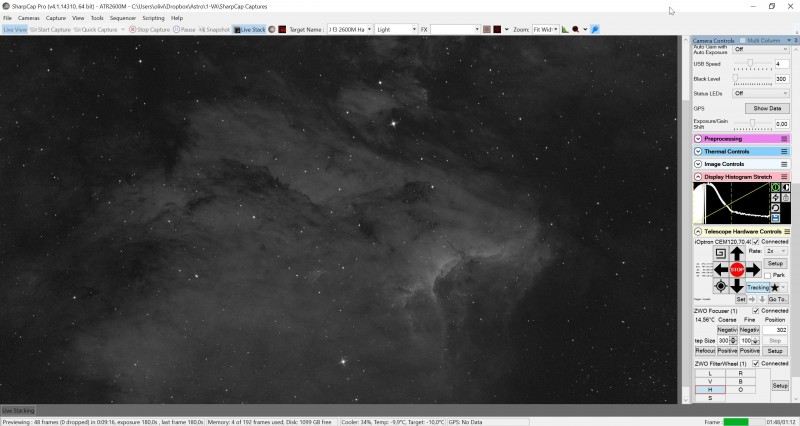Click the blue icon at the toolbar end

595,30
